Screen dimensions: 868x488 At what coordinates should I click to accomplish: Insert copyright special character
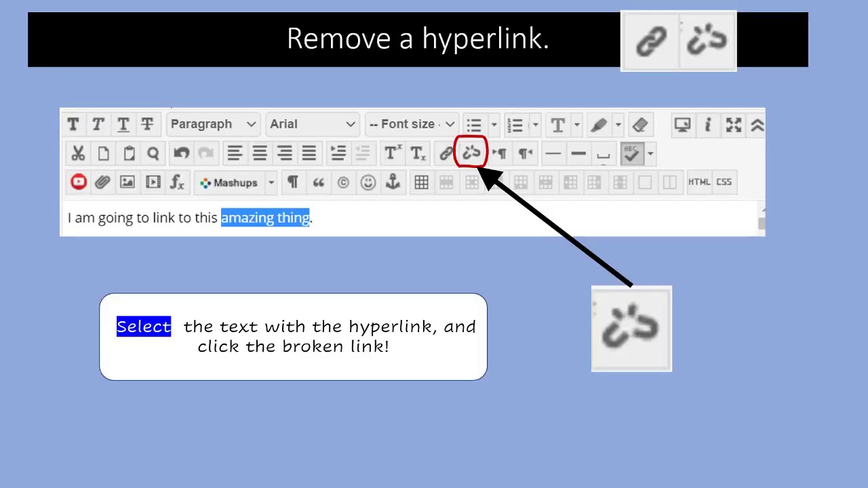(343, 182)
